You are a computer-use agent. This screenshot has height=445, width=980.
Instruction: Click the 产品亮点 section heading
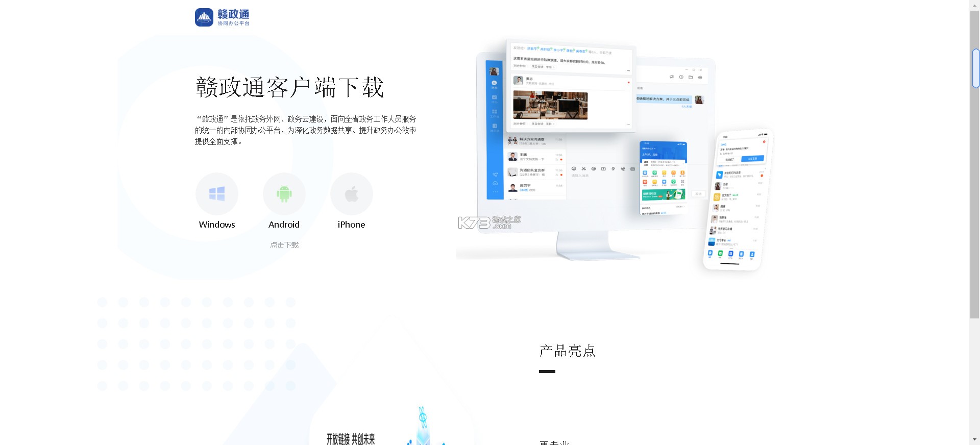click(567, 351)
